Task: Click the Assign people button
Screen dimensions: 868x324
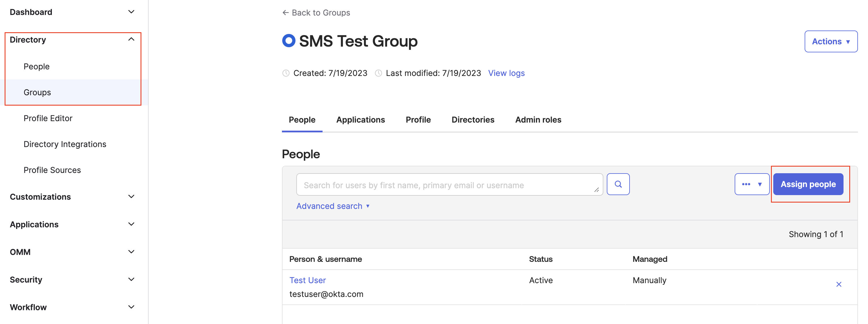Action: 808,184
